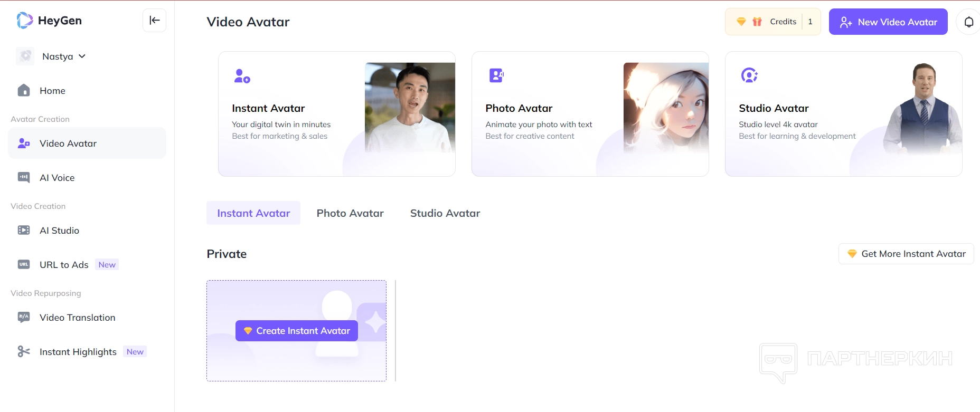
Task: Click the 'Studio level 4k avatar' text
Action: (x=778, y=124)
